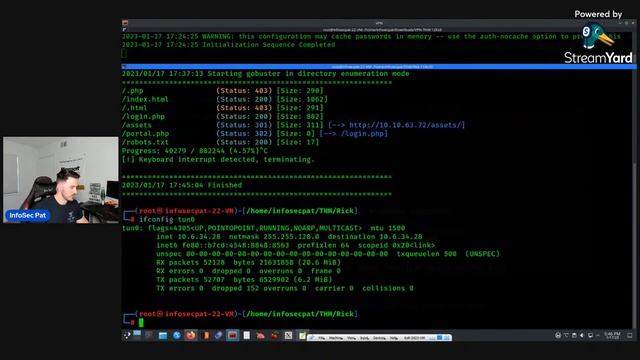Viewport: 640px width, 360px height.
Task: Click the green terminal cursor at bottom prompt
Action: tap(141, 322)
